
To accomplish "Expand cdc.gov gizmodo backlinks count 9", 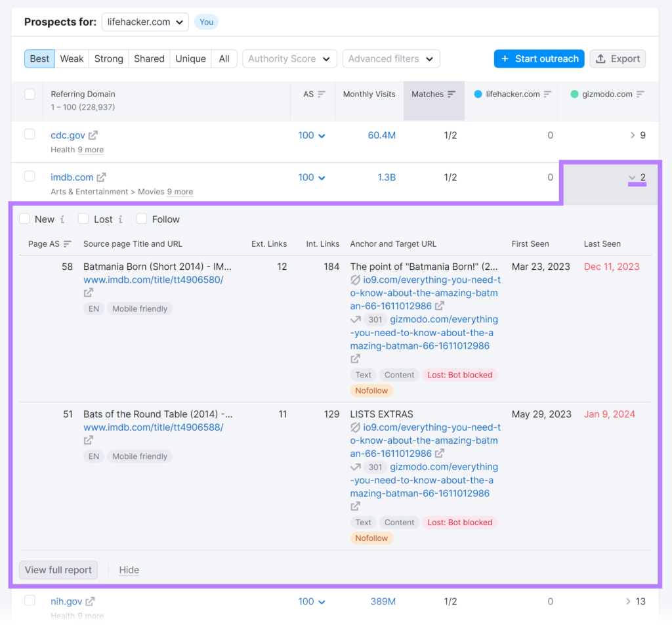I will [637, 135].
